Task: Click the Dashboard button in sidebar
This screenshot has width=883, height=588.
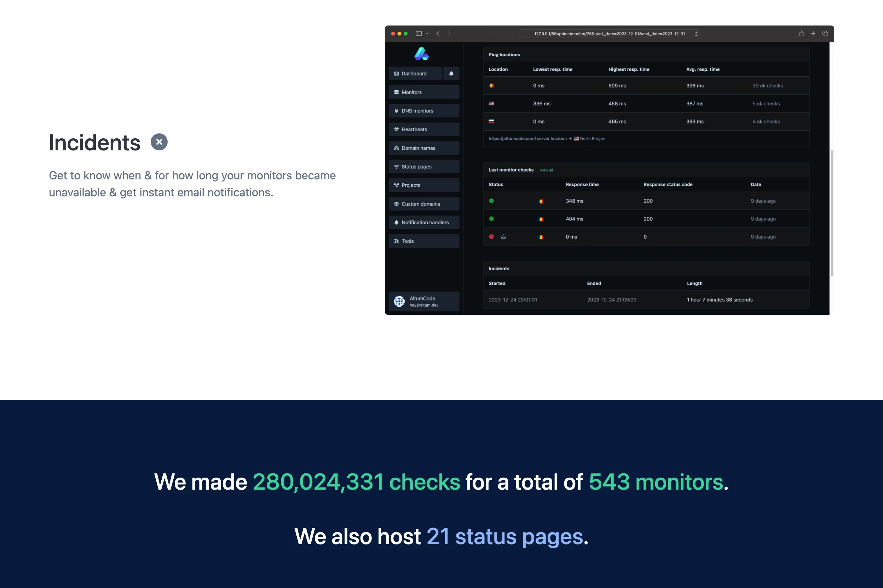Action: click(x=415, y=74)
